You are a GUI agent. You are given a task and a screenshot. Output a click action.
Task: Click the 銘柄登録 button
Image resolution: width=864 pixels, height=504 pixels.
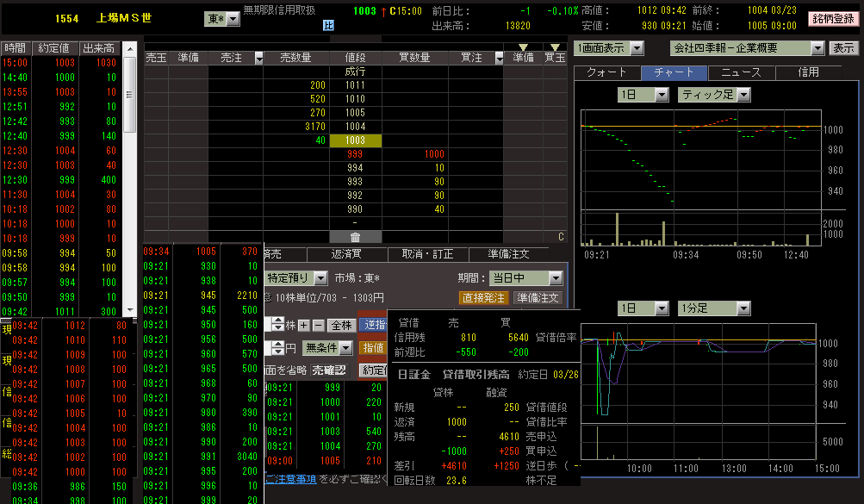coord(834,18)
